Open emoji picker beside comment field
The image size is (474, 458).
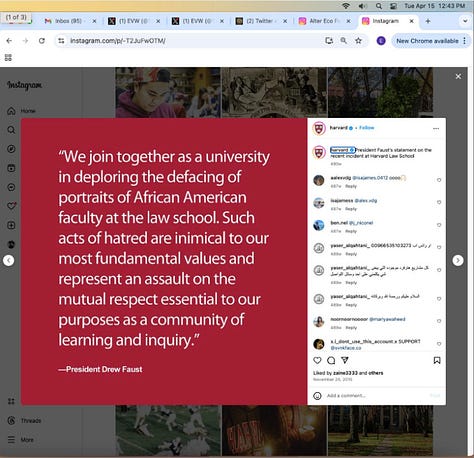[317, 396]
